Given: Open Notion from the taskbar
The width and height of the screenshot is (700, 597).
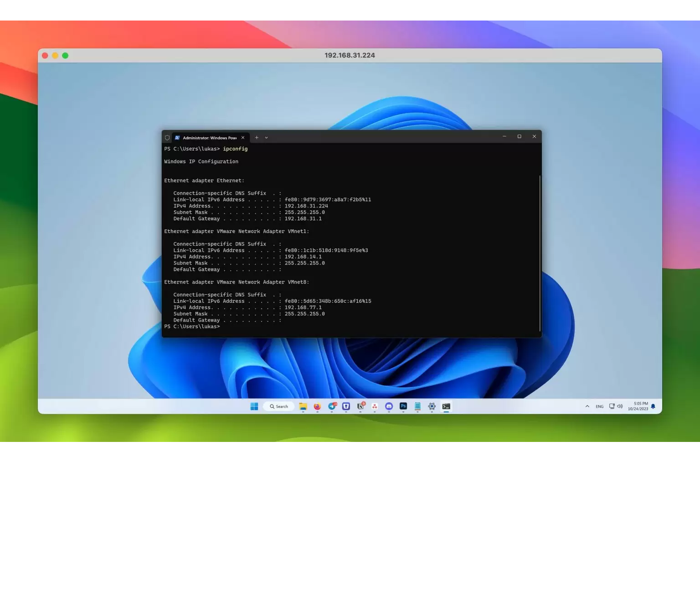Looking at the screenshot, I should [x=360, y=406].
